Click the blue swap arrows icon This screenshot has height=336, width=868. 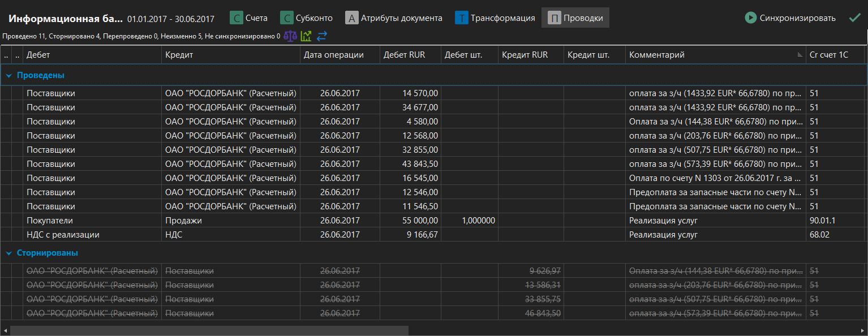tap(322, 36)
